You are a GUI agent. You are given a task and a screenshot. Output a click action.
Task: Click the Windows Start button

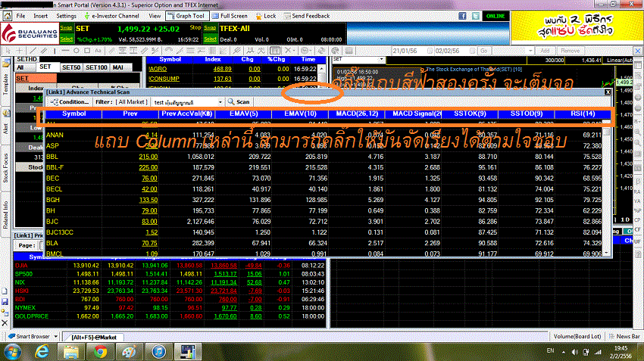13,352
